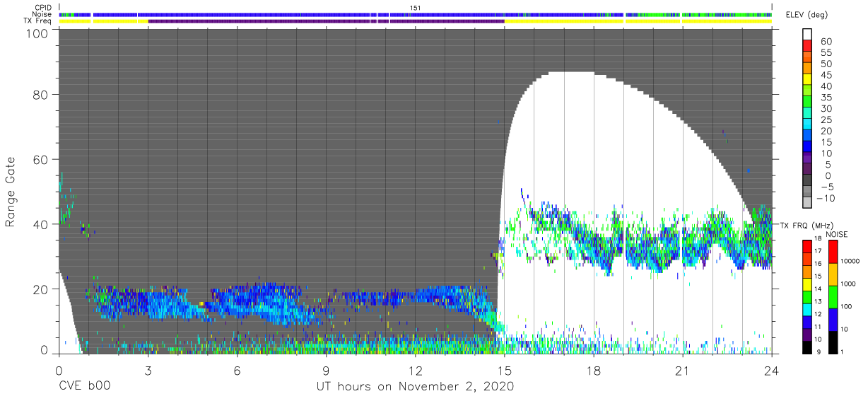
Task: Click the 60 tick on Range Gate axis
Action: [40, 159]
